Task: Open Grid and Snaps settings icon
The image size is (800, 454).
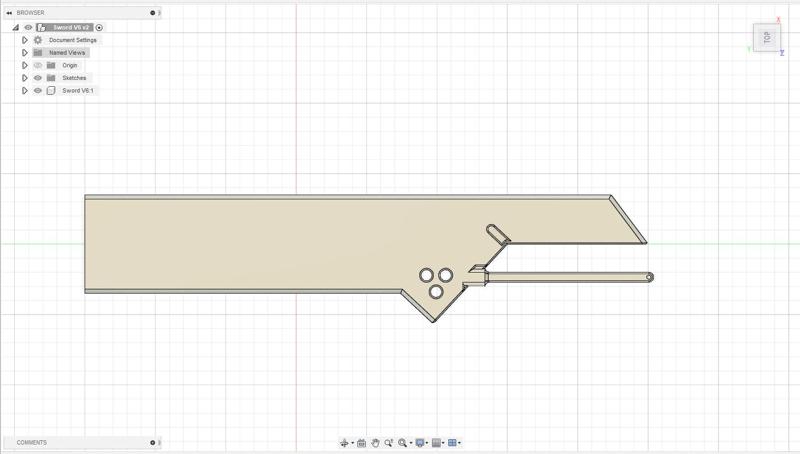Action: pos(436,443)
